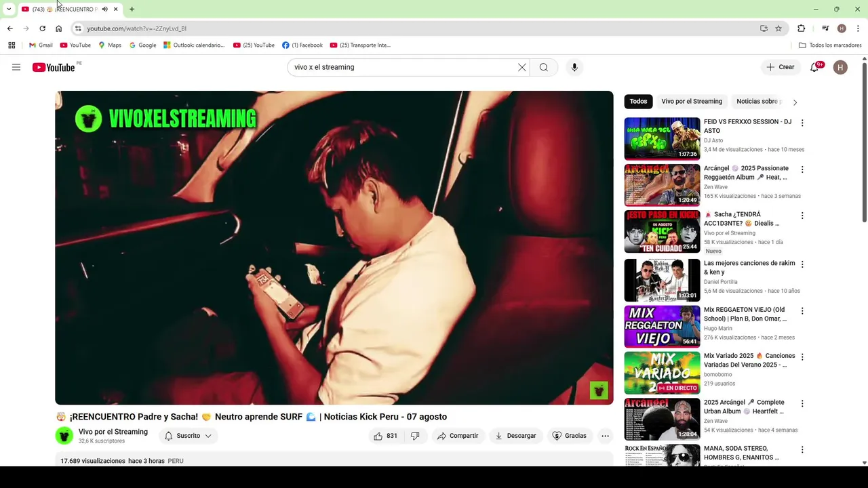Open Las mejores canciones de rakim title

pyautogui.click(x=749, y=268)
